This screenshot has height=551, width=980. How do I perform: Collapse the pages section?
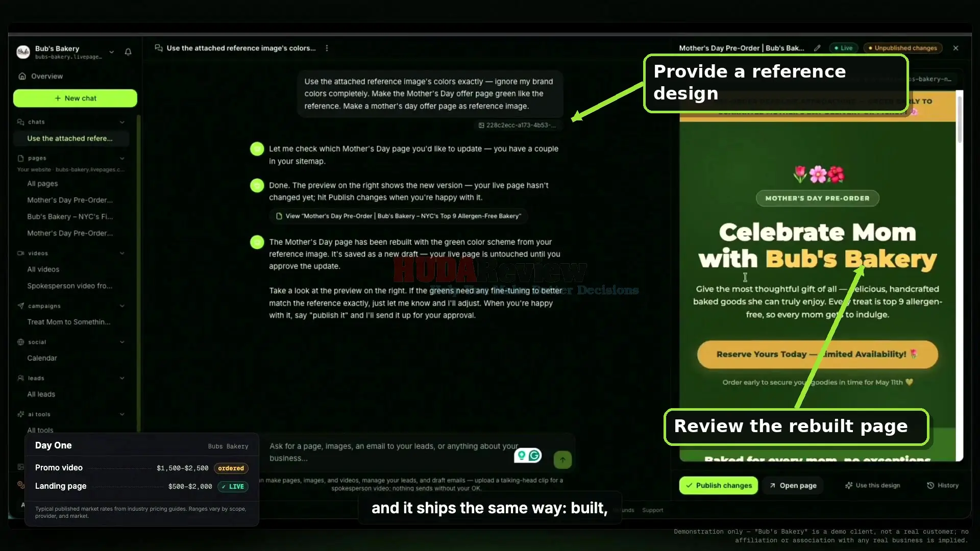point(122,158)
